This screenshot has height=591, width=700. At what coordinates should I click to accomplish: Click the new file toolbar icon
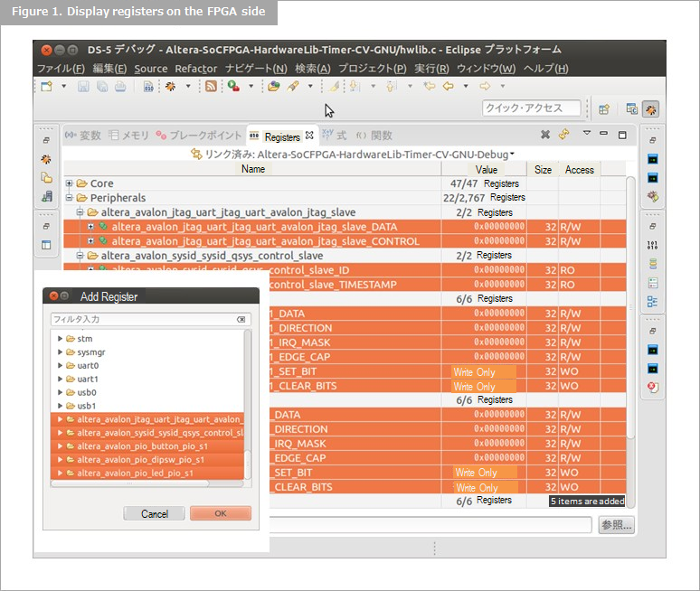pos(47,87)
